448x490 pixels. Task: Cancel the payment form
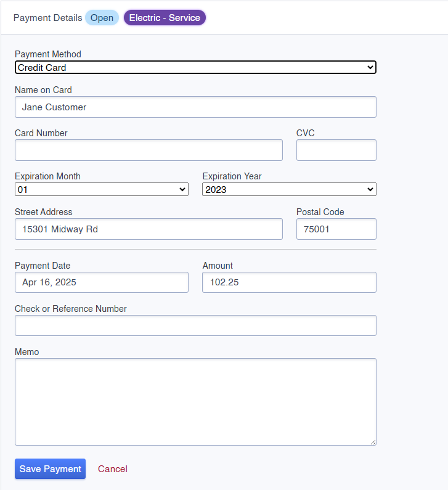113,469
